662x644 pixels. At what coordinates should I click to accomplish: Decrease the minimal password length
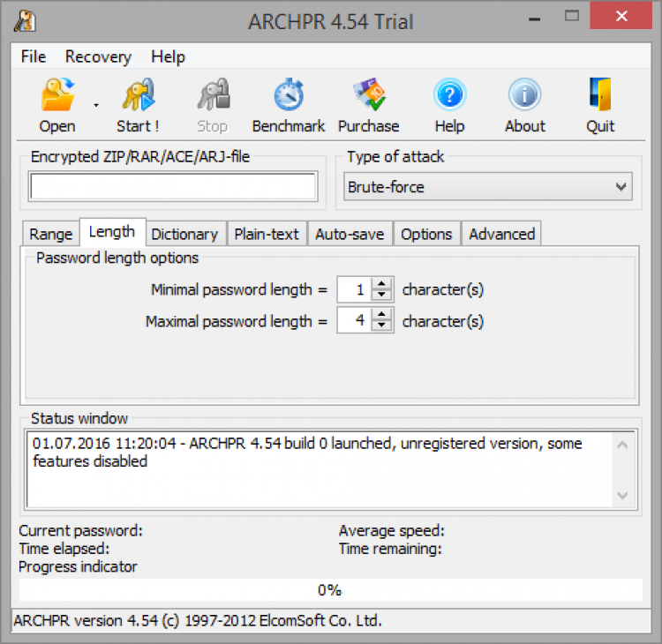(x=381, y=295)
